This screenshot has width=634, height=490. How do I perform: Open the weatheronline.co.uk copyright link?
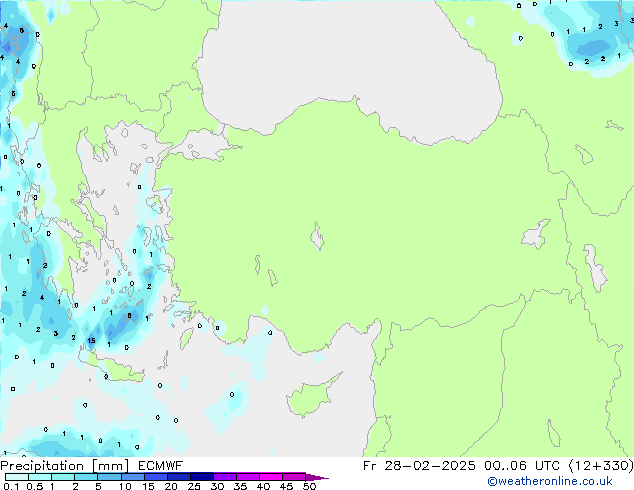550,481
